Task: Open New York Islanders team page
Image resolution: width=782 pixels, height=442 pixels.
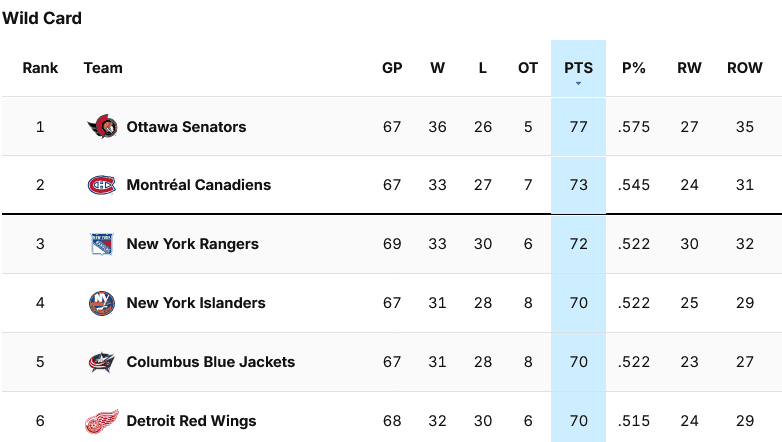Action: [196, 303]
